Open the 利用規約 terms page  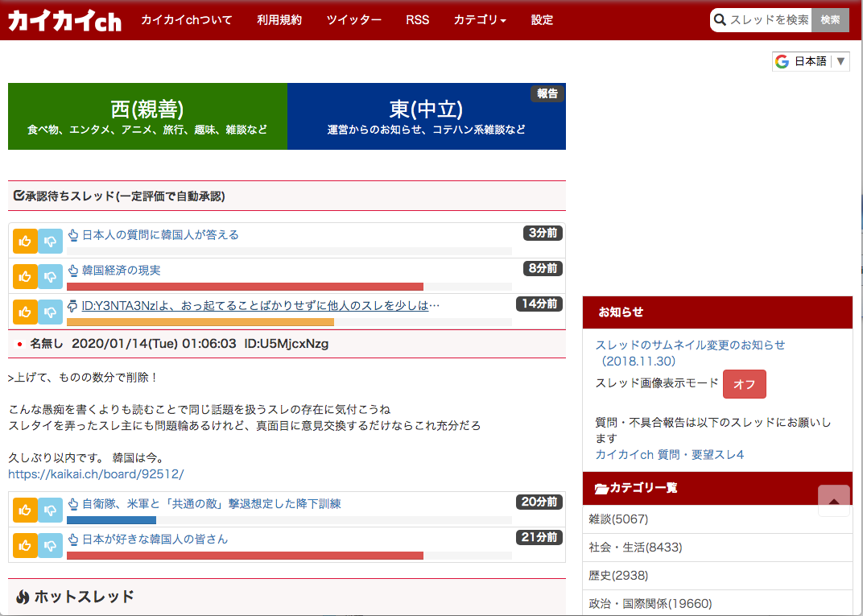tap(279, 20)
